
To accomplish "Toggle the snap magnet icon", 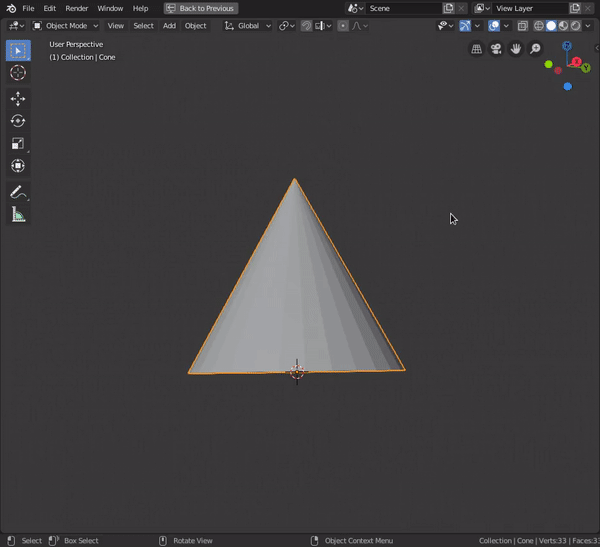I will coord(306,26).
